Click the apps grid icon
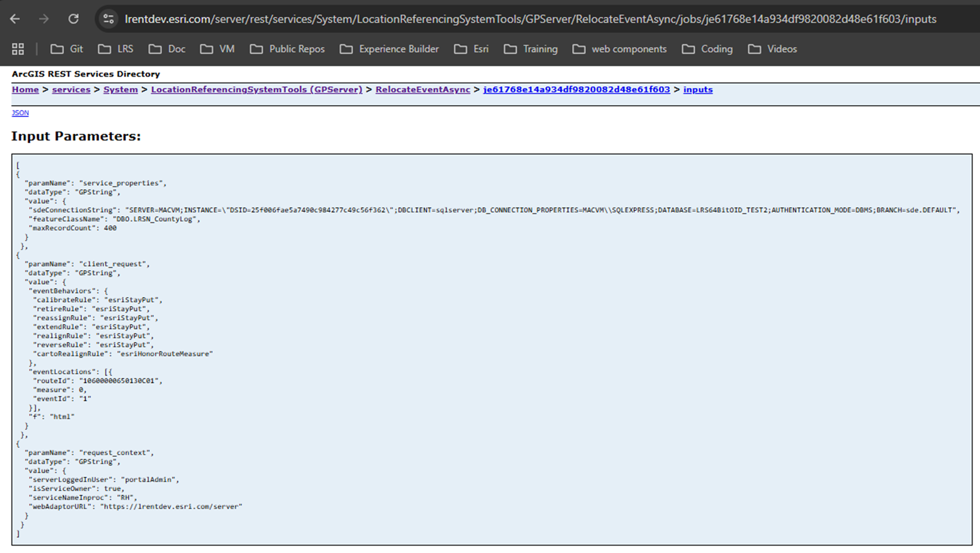The width and height of the screenshot is (980, 553). click(18, 49)
